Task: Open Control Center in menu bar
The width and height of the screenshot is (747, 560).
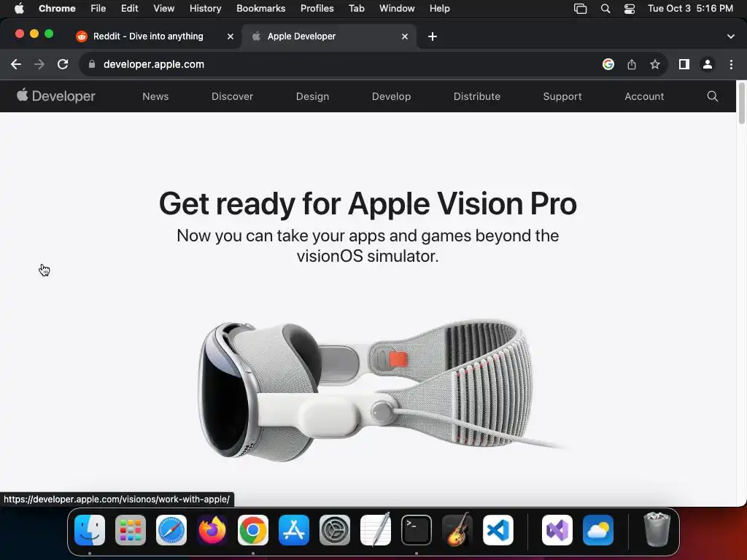Action: click(x=630, y=9)
